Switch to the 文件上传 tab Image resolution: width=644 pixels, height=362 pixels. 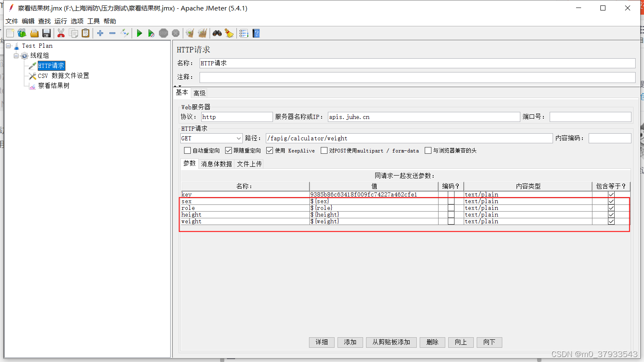249,164
